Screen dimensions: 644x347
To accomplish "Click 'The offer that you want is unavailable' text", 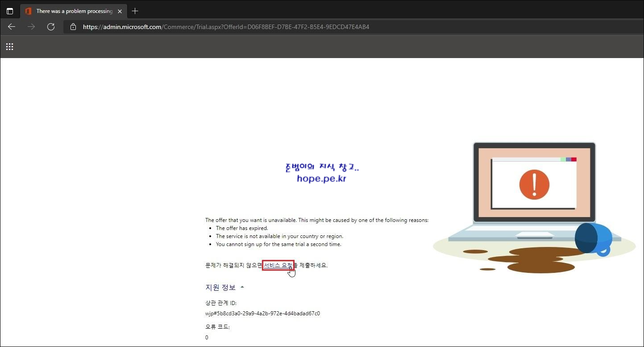I will [x=317, y=220].
